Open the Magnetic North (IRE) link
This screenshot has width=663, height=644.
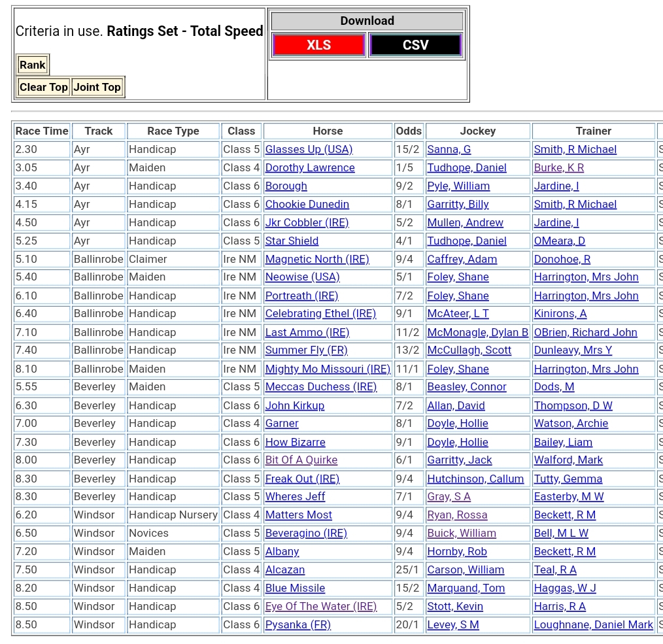[x=317, y=260]
